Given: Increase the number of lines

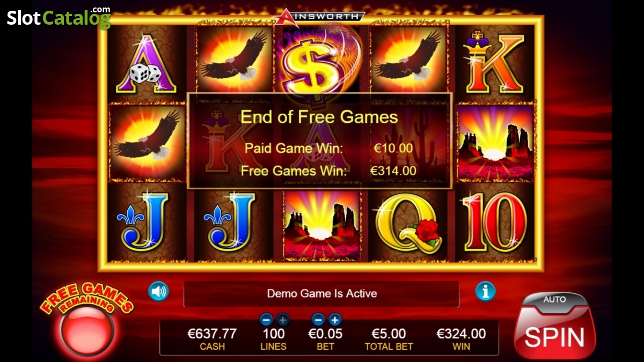Looking at the screenshot, I should click(x=283, y=320).
